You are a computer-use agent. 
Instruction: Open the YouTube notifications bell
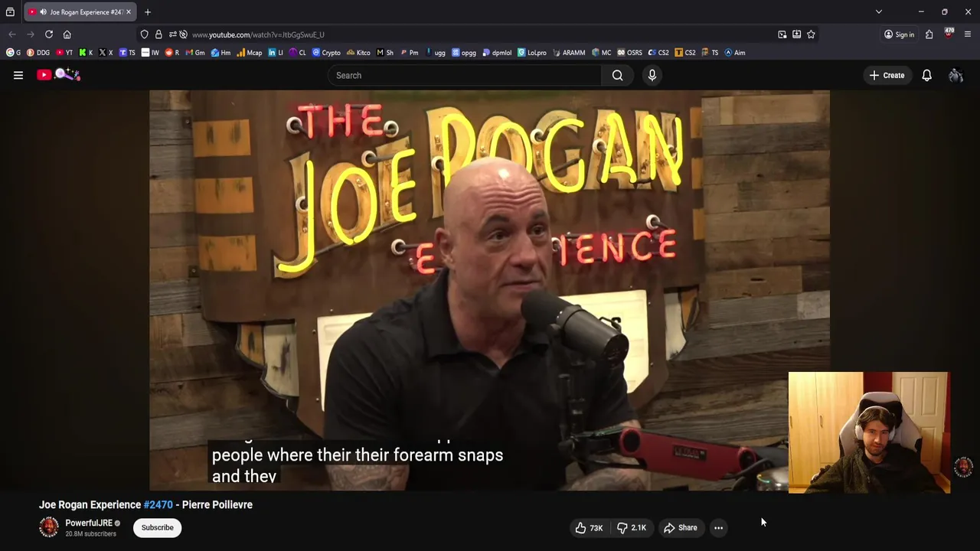click(926, 75)
